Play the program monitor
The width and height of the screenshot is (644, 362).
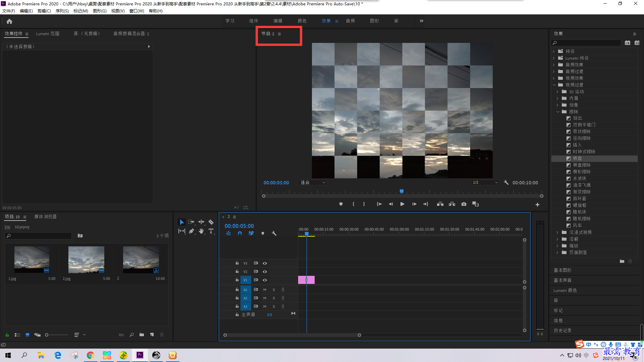point(402,204)
